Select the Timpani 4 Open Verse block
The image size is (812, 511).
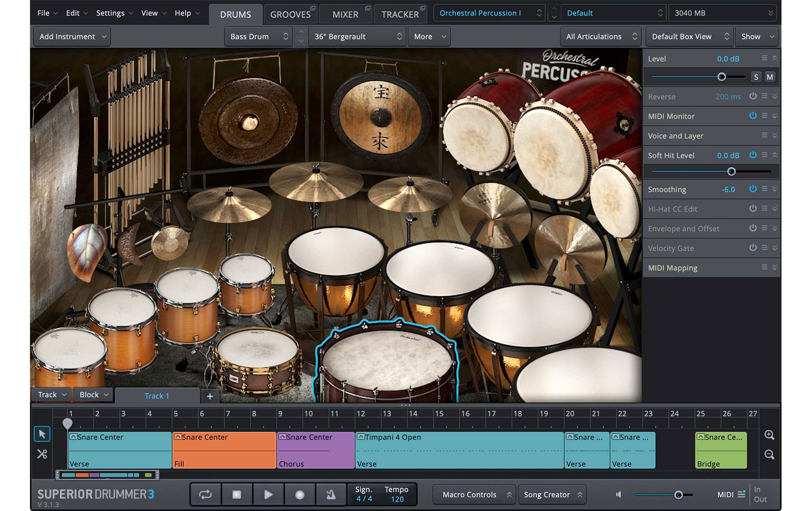click(x=460, y=450)
